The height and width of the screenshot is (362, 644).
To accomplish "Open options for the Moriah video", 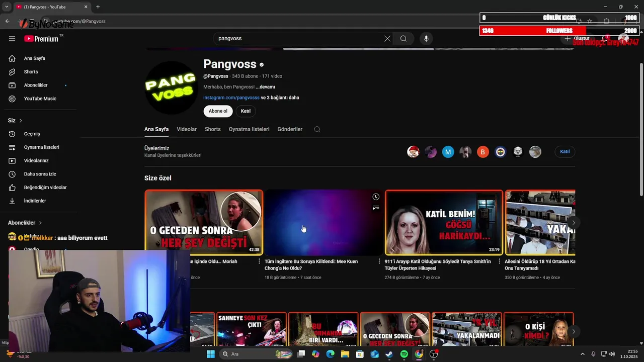I will pos(260,261).
